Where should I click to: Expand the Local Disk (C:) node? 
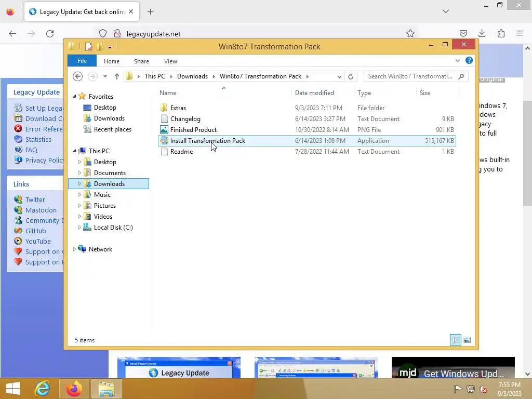79,228
